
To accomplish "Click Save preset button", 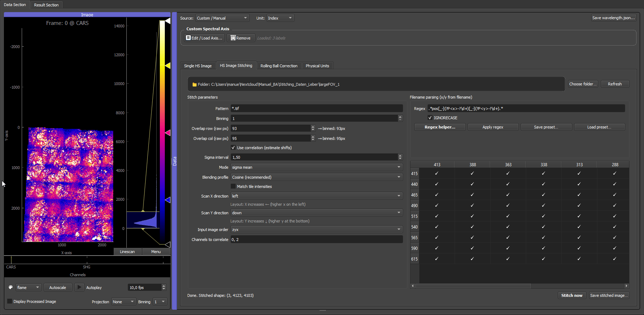I will pyautogui.click(x=546, y=127).
